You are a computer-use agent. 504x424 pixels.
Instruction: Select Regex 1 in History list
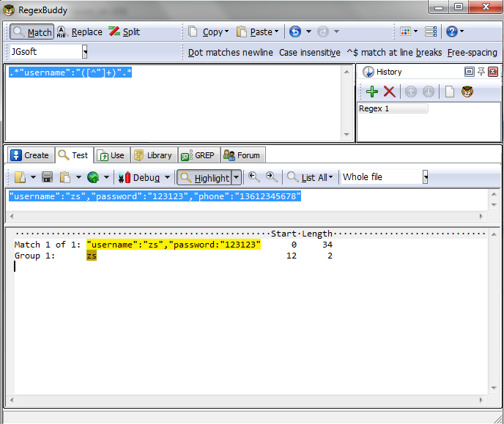tap(393, 108)
